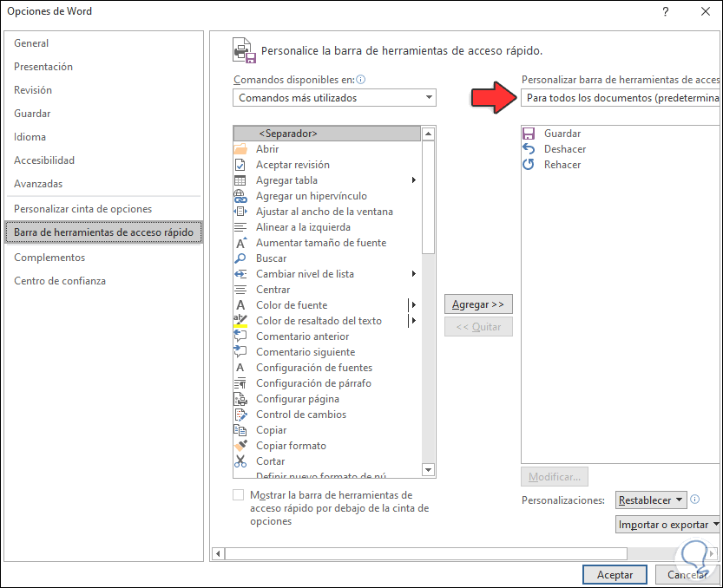Select the Control de cambios icon

pyautogui.click(x=240, y=415)
